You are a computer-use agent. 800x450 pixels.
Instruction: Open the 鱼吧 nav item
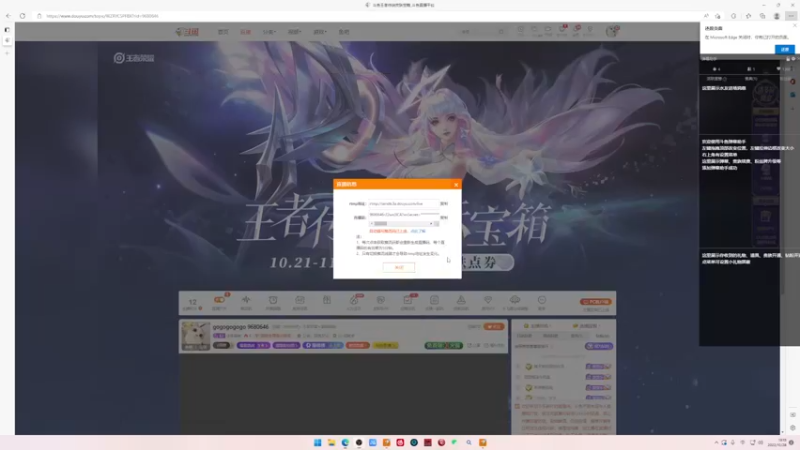[x=344, y=32]
